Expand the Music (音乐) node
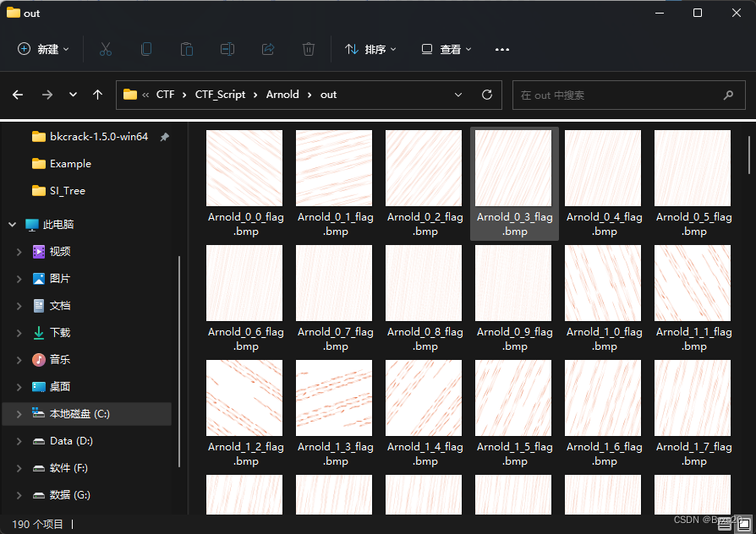 (19, 360)
